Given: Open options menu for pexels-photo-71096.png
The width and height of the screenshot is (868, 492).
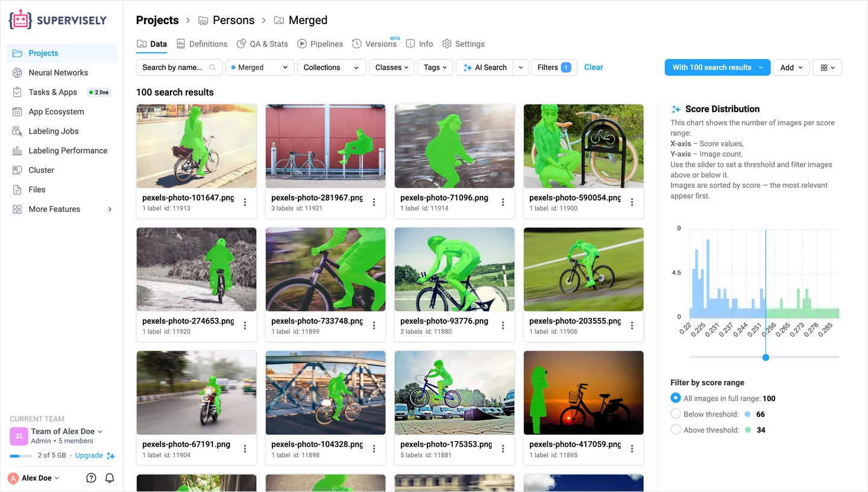Looking at the screenshot, I should 503,202.
